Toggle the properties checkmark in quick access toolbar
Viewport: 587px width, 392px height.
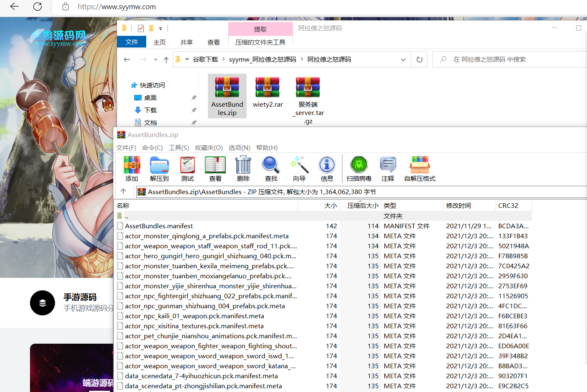pos(141,28)
